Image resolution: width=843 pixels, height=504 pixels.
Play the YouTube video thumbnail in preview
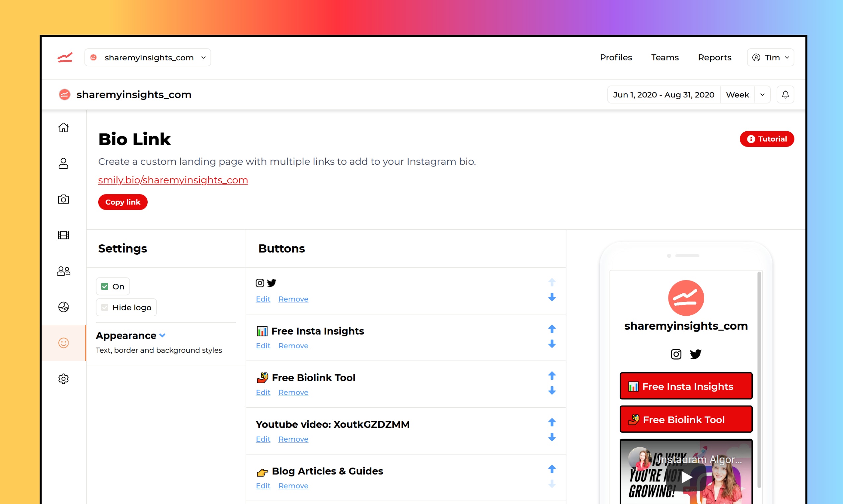pyautogui.click(x=686, y=477)
